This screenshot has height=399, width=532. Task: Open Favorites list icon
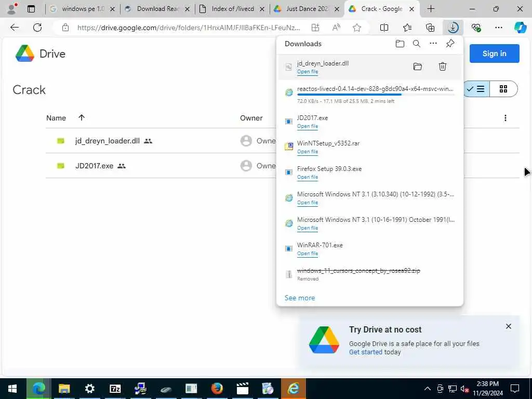[407, 28]
